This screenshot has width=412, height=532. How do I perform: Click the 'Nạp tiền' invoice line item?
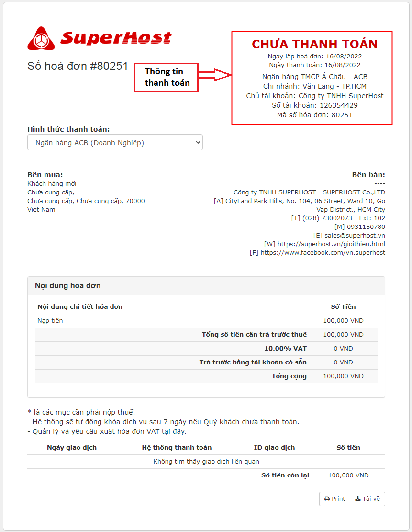click(50, 321)
